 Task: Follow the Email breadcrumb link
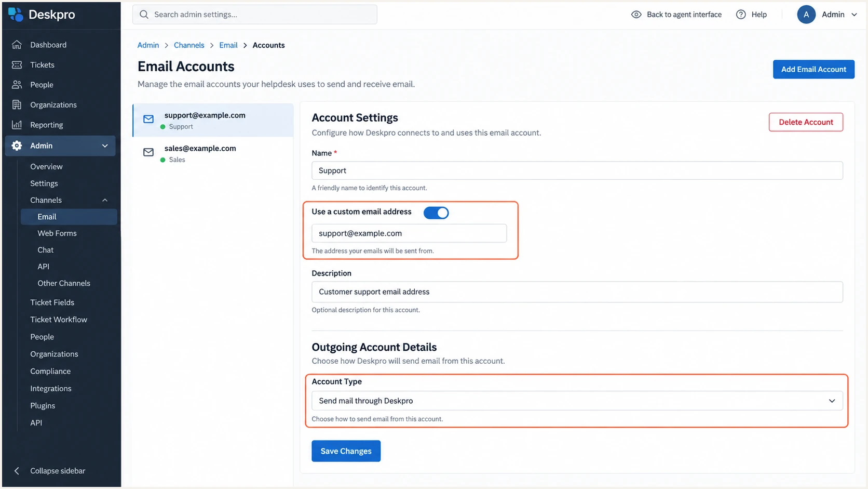(x=228, y=45)
